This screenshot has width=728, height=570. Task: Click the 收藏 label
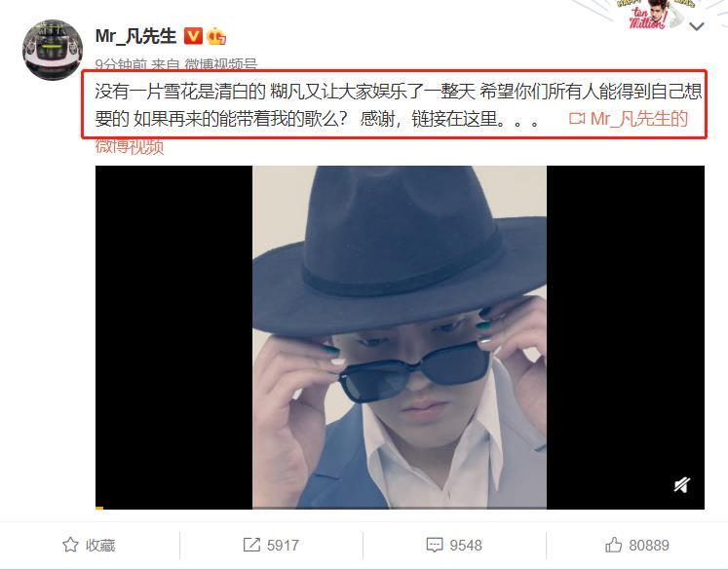coord(100,545)
